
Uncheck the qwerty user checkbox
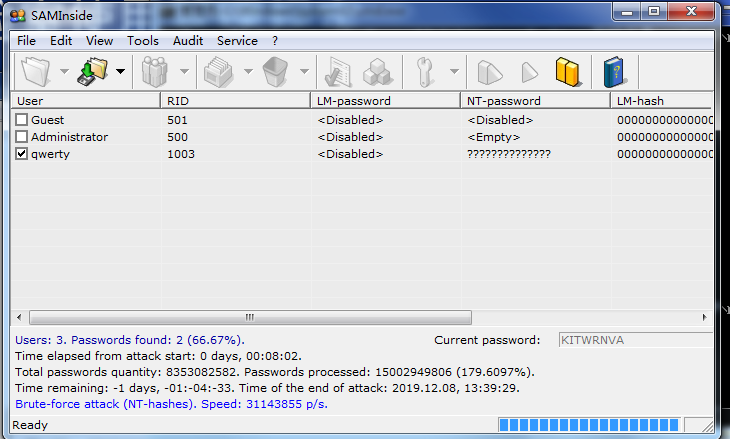[x=21, y=154]
